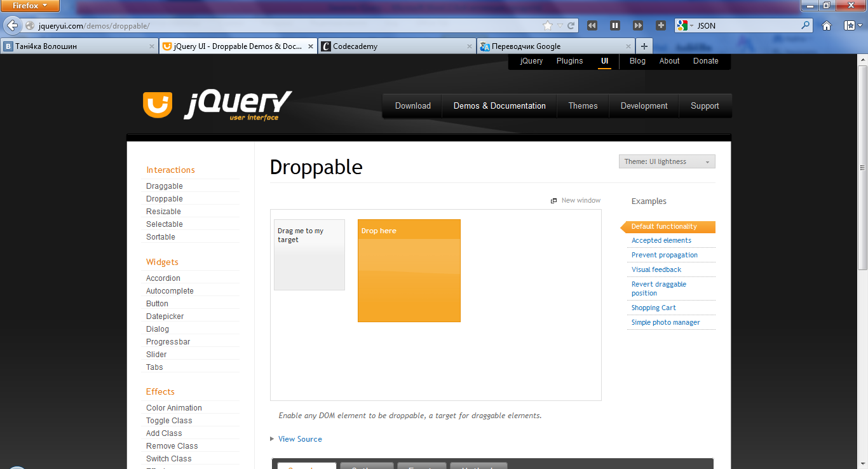868x469 pixels.
Task: Open Demos & Documentation menu item
Action: [x=499, y=106]
